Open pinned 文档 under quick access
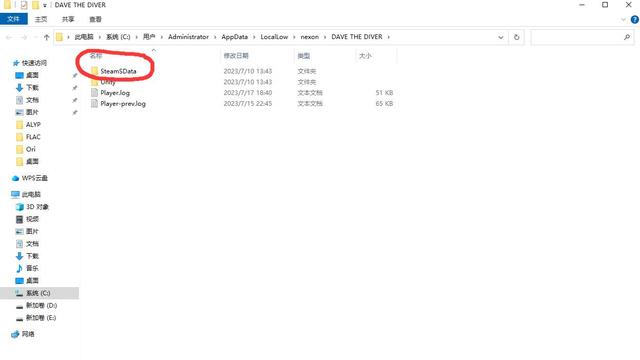The height and width of the screenshot is (360, 640). (32, 100)
